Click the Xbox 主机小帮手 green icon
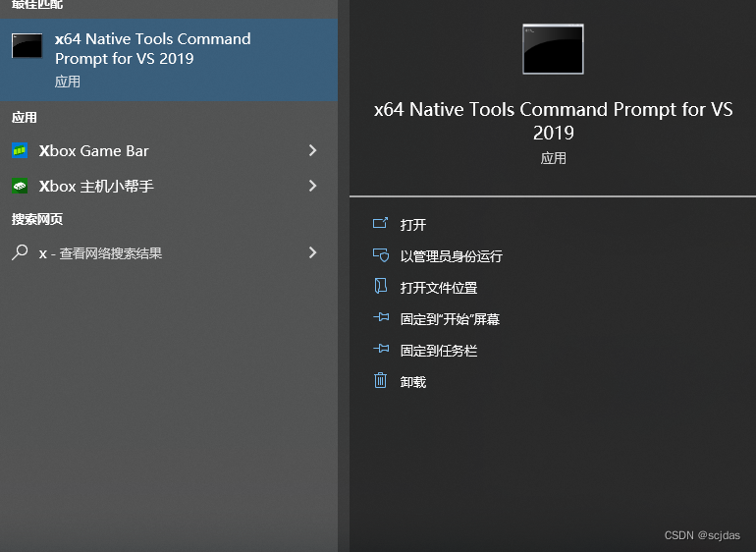The image size is (756, 552). [20, 186]
